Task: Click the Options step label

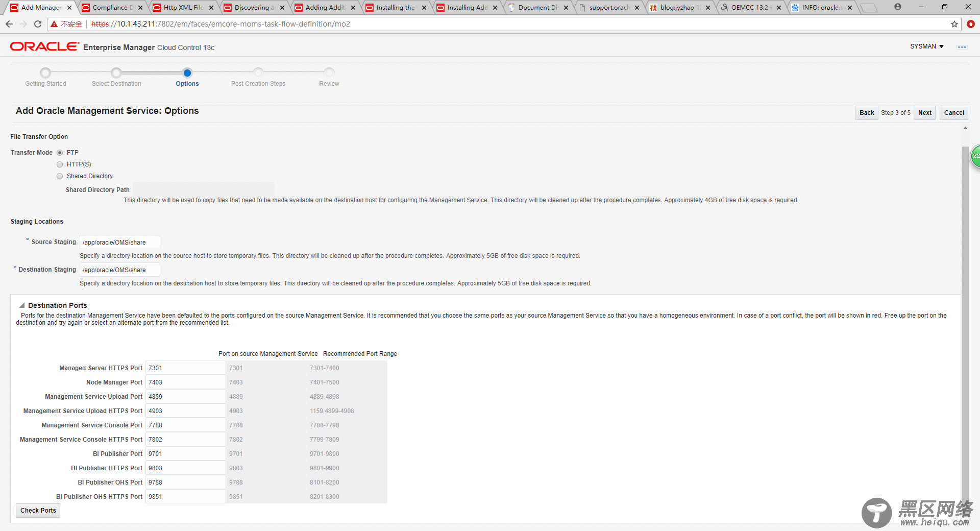Action: click(187, 84)
